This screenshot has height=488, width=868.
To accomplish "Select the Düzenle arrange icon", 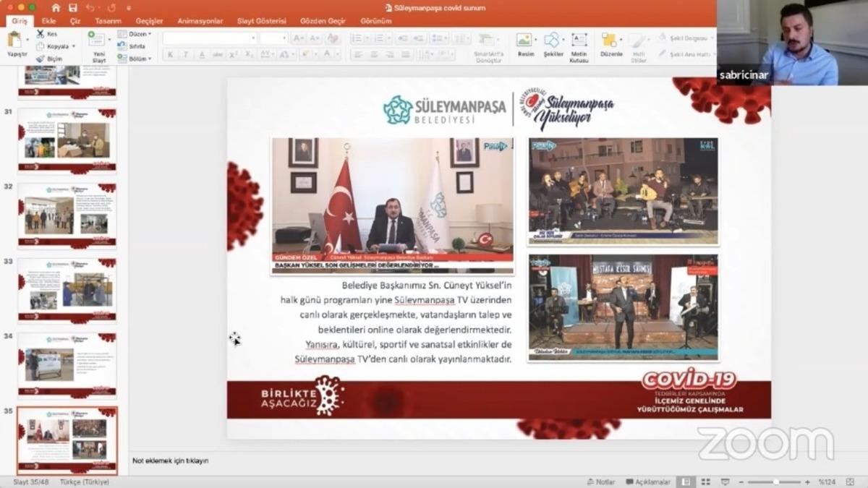I will (x=609, y=40).
